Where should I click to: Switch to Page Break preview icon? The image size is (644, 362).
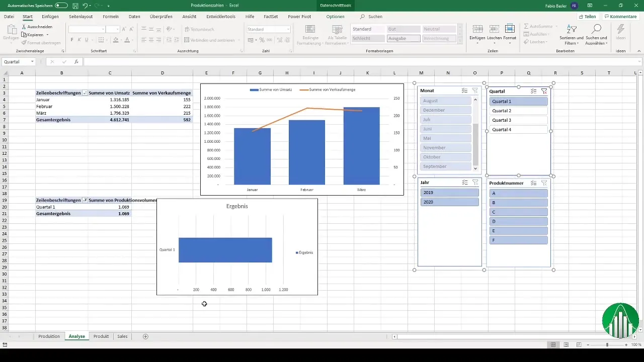[x=579, y=344]
